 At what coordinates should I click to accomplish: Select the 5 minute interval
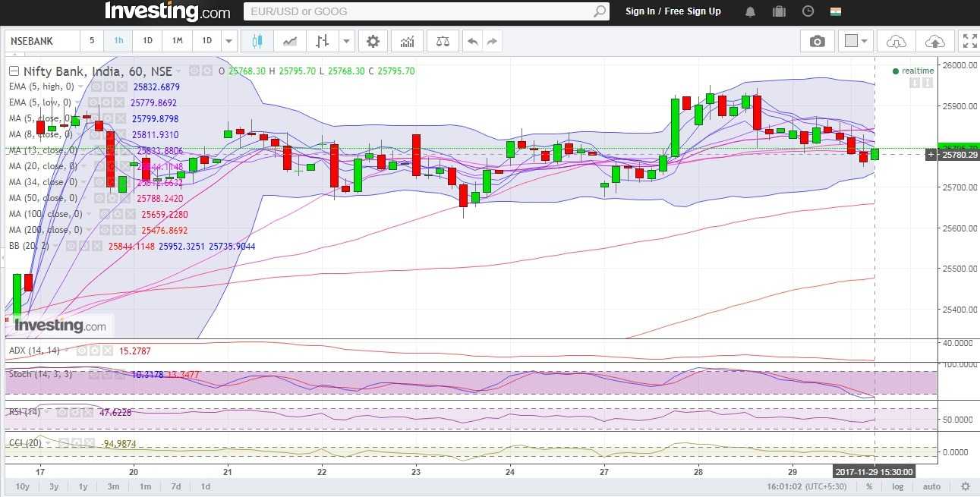tap(92, 41)
